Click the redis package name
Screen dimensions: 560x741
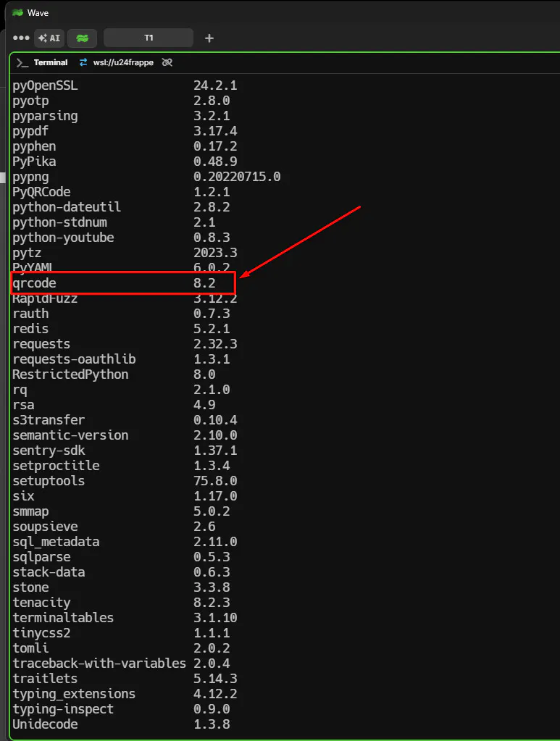point(30,328)
